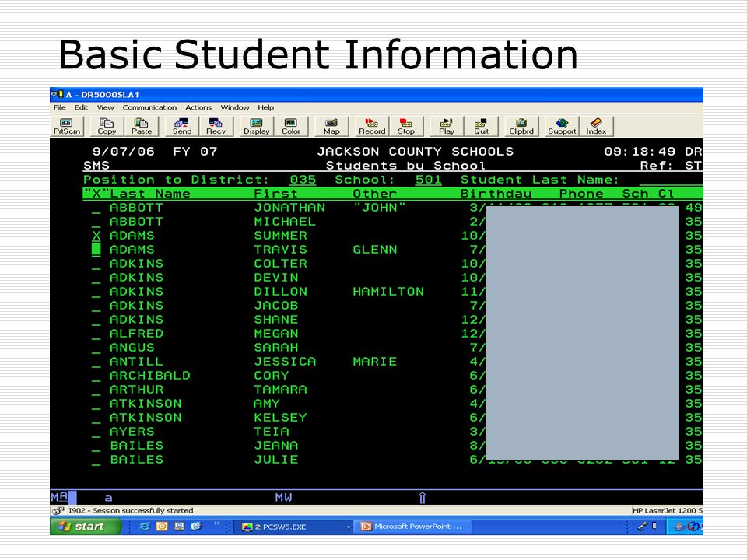Click the Windows start button
Image resolution: width=747 pixels, height=560 pixels.
coord(86,527)
